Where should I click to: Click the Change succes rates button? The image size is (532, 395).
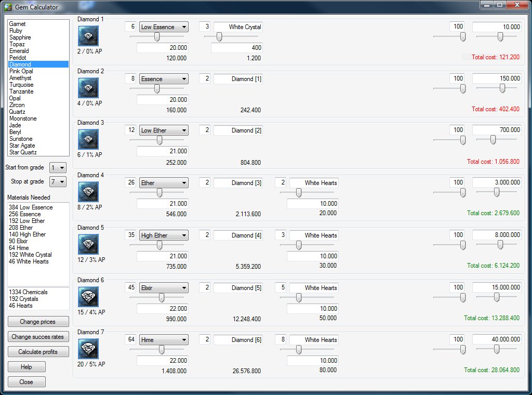click(38, 337)
